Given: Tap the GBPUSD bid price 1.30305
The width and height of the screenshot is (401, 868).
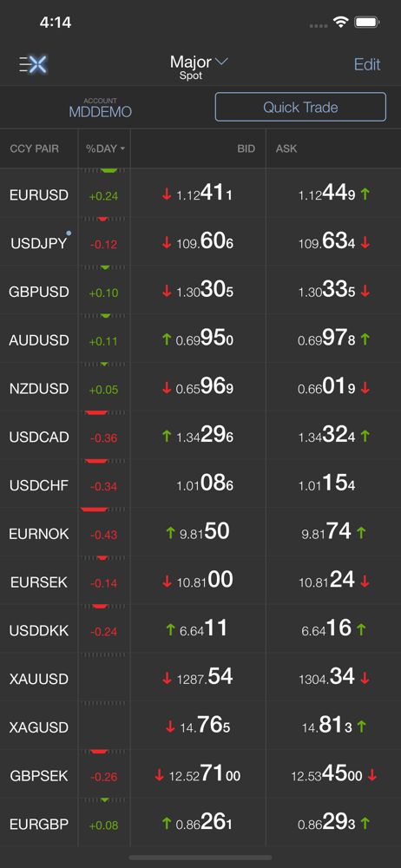Looking at the screenshot, I should (x=204, y=291).
